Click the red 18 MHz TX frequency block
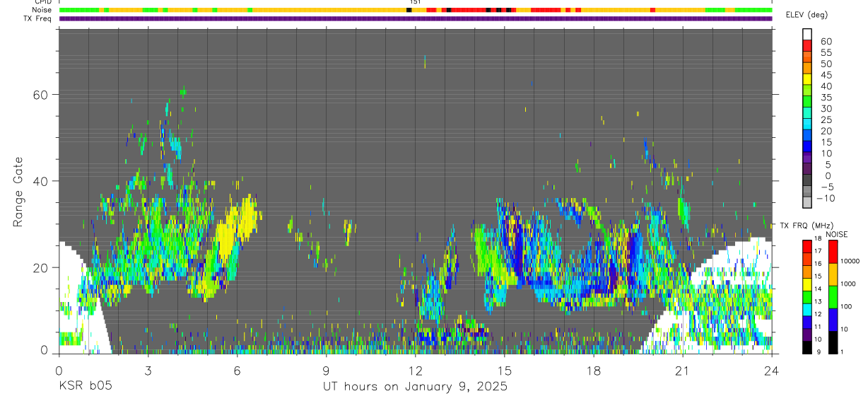868x401 pixels. (x=807, y=247)
